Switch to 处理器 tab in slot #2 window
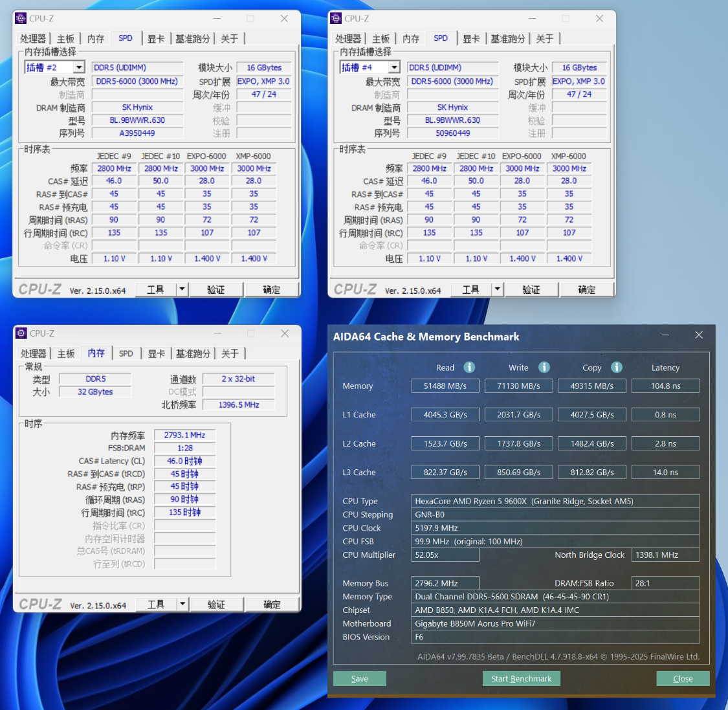 pos(32,39)
